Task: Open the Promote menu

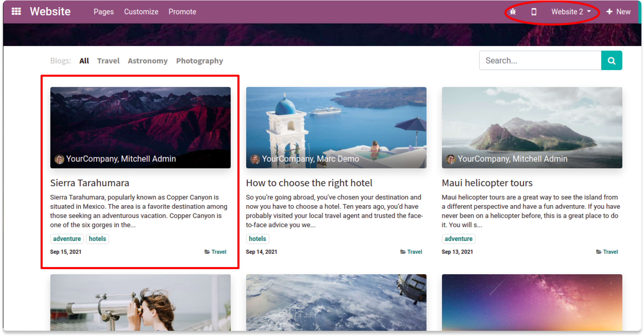Action: 182,12
